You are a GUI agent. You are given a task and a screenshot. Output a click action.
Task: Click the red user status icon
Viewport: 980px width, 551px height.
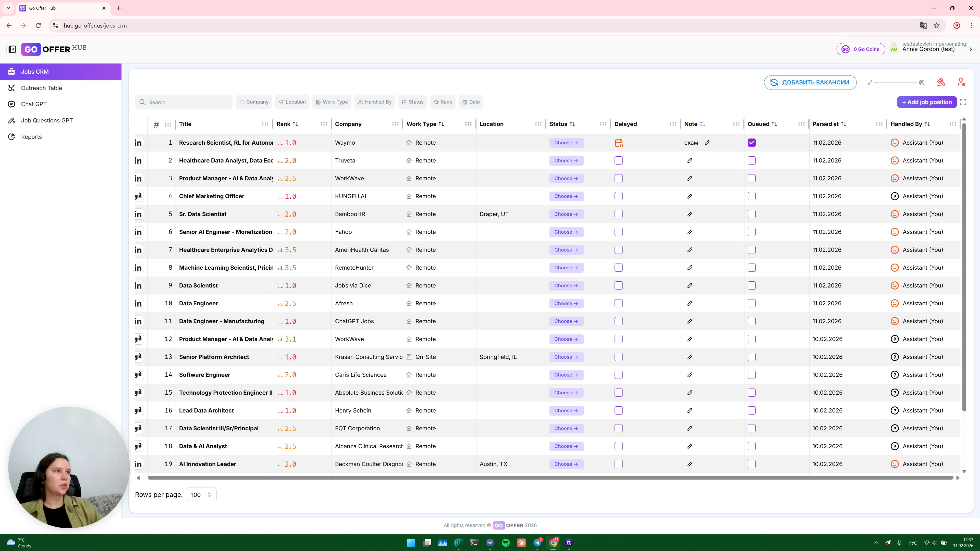(961, 82)
